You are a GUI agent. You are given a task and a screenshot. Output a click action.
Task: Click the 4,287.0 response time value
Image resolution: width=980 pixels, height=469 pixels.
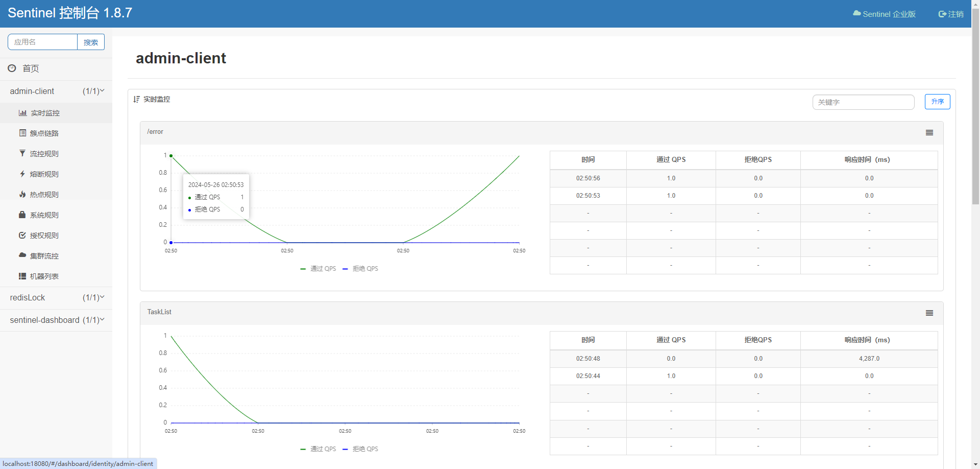(869, 359)
